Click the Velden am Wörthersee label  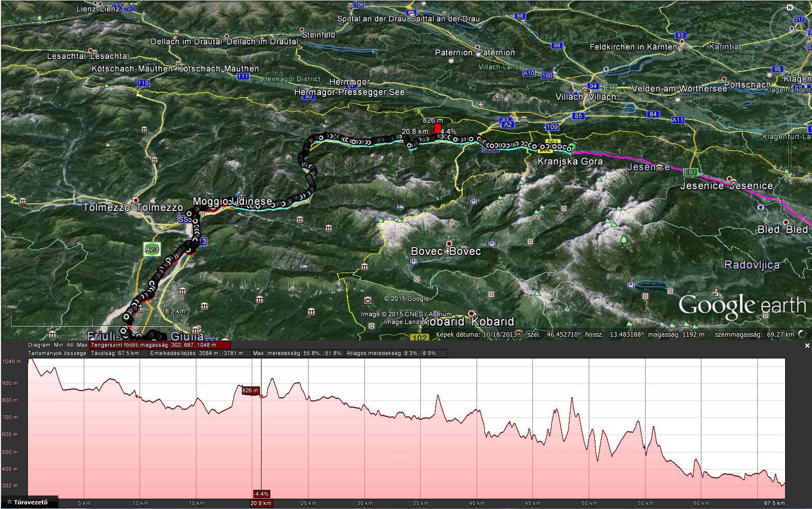679,88
